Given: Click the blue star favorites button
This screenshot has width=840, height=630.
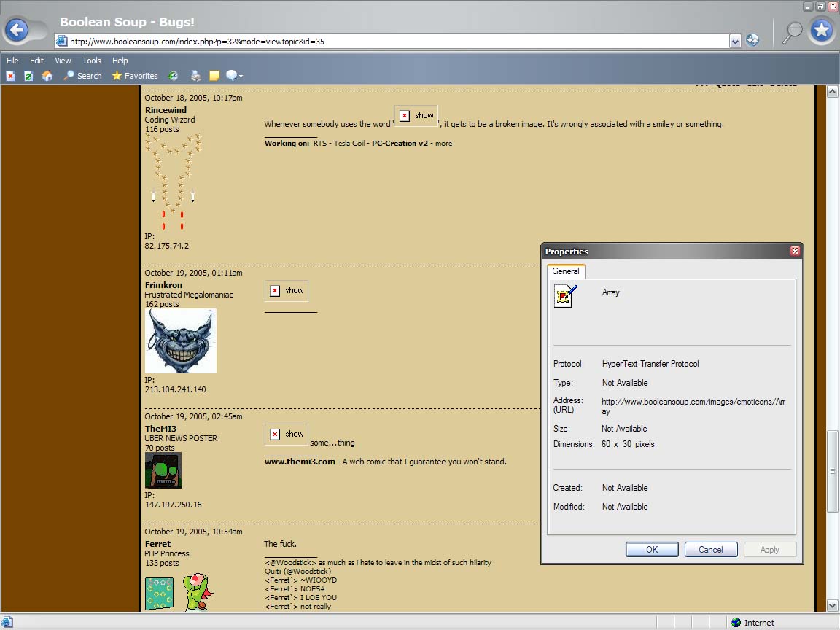Looking at the screenshot, I should [822, 31].
